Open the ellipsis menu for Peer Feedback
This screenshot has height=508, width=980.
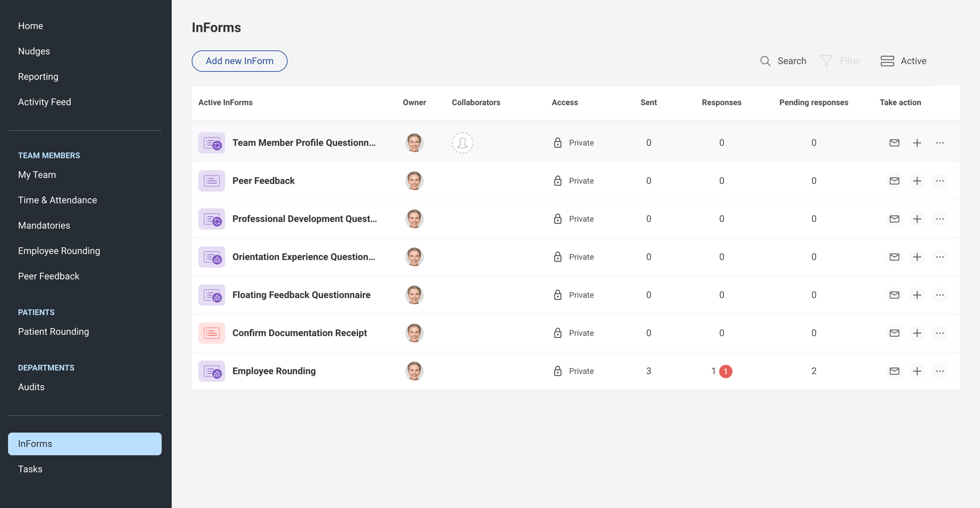pos(940,181)
